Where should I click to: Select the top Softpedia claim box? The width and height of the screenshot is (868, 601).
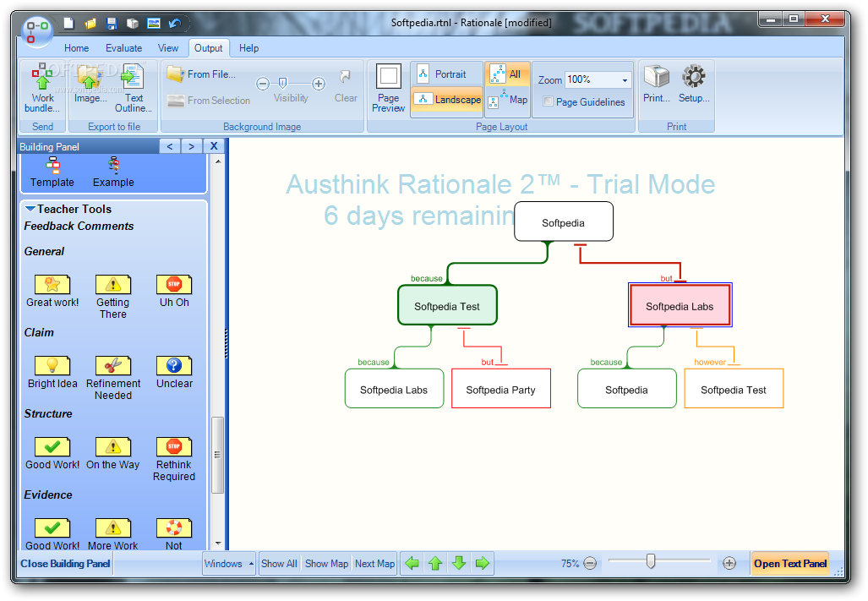point(564,222)
